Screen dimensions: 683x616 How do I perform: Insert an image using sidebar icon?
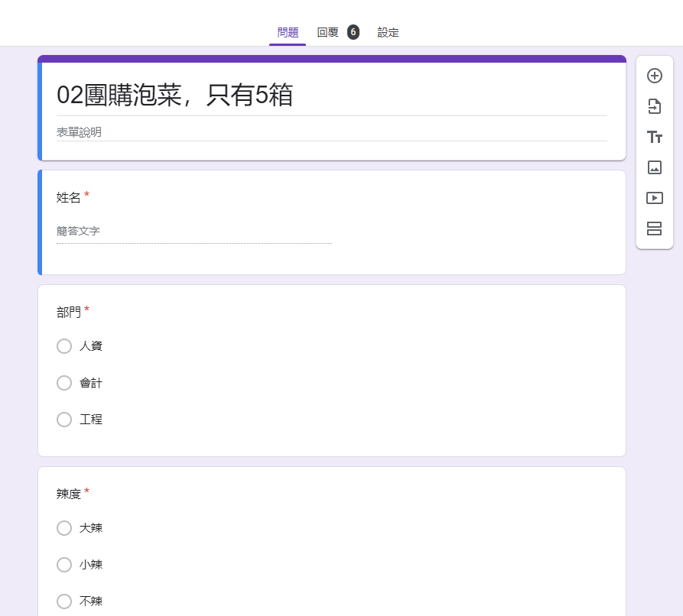pyautogui.click(x=654, y=167)
